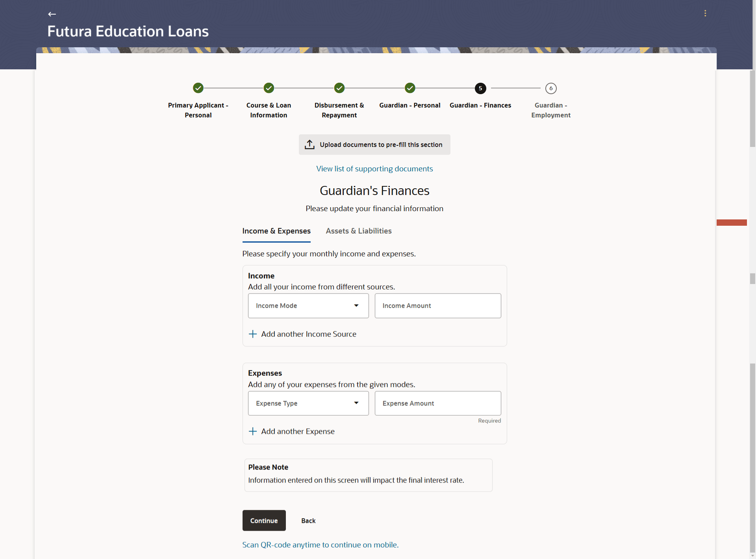Click the plus icon for Add another Income Source
The height and width of the screenshot is (559, 756).
point(253,334)
